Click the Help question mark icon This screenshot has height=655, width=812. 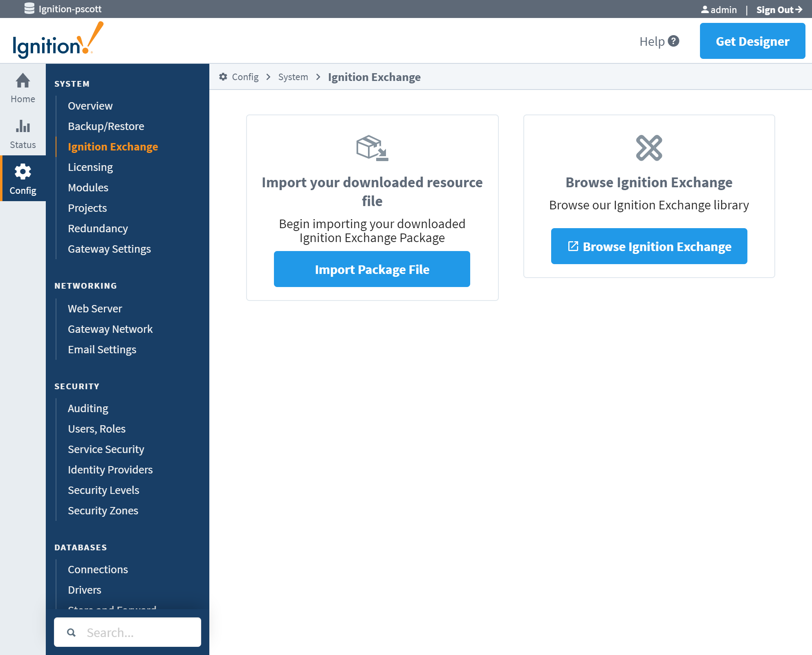[x=673, y=41]
